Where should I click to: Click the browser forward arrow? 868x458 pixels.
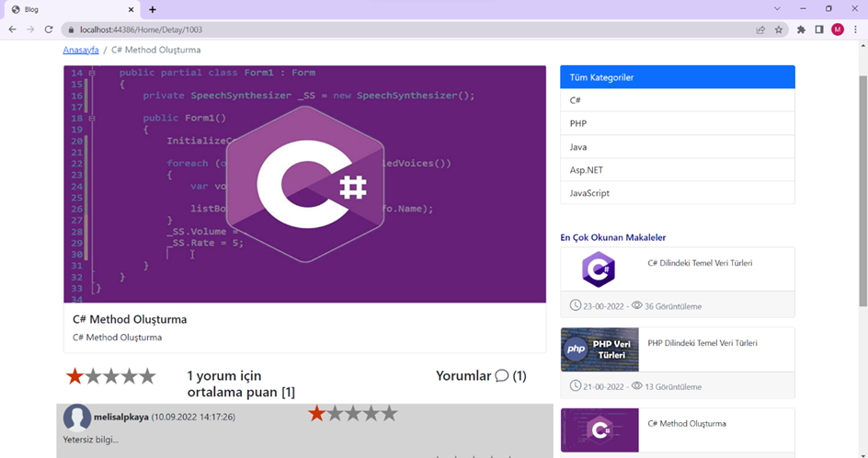[x=30, y=29]
